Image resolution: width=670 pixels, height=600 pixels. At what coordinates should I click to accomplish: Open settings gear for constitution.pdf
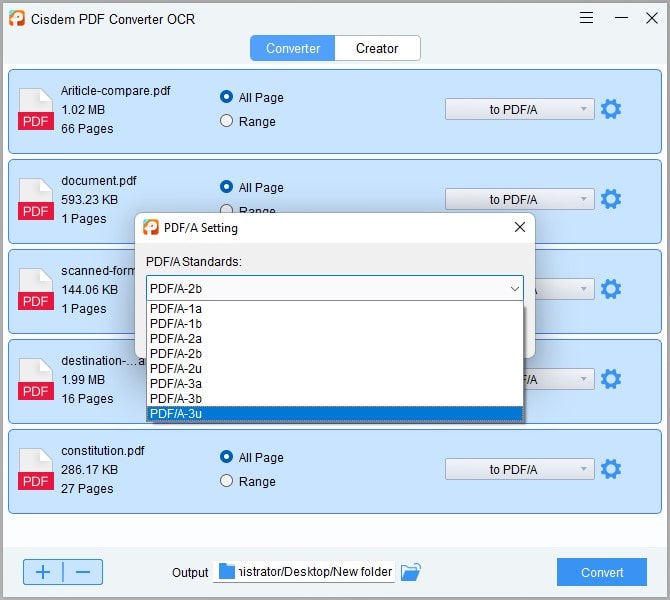point(611,469)
